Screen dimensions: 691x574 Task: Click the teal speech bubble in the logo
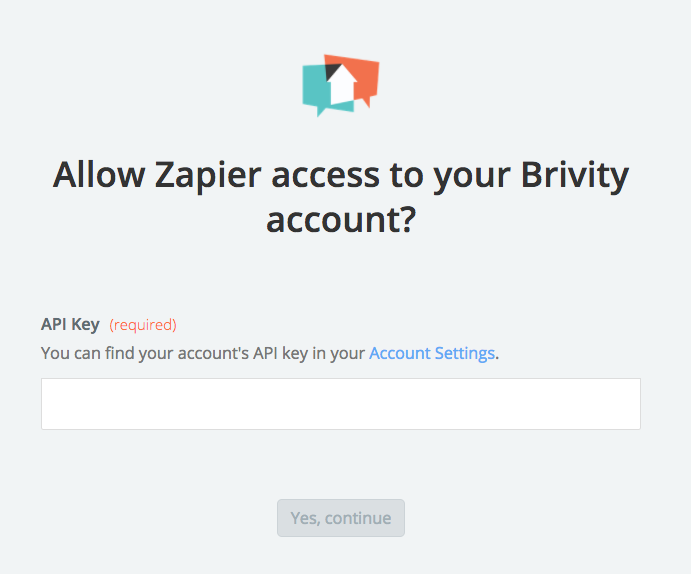(x=315, y=87)
